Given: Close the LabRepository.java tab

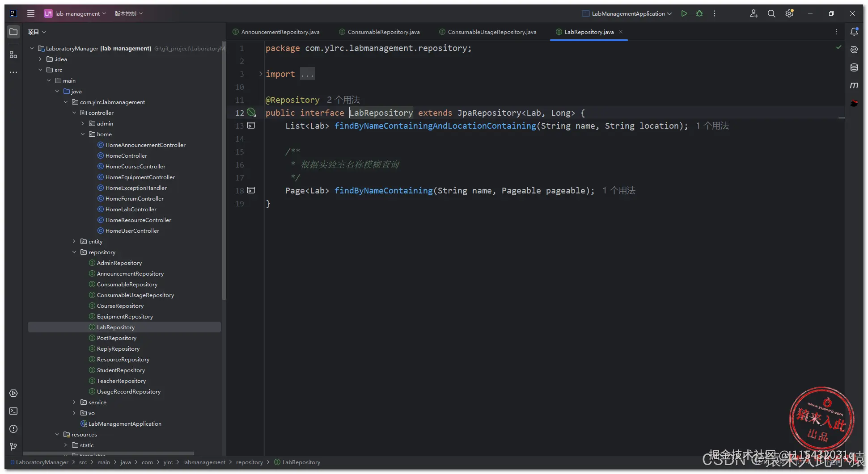Looking at the screenshot, I should (621, 32).
